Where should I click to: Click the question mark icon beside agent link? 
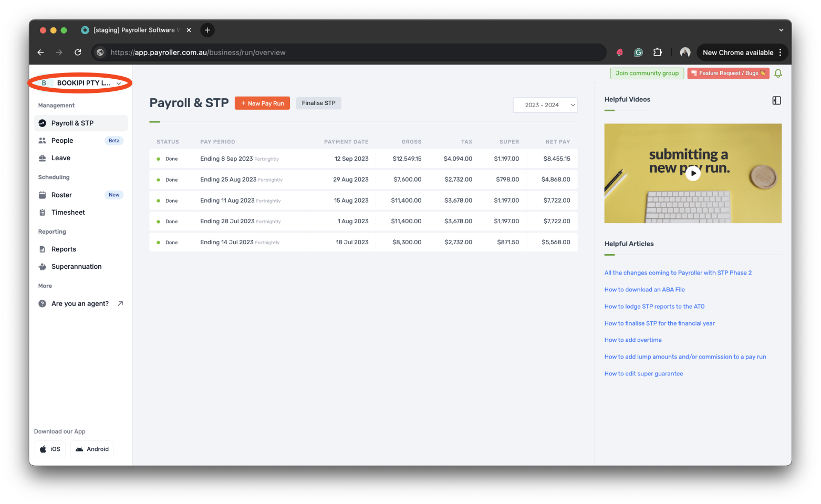(42, 303)
